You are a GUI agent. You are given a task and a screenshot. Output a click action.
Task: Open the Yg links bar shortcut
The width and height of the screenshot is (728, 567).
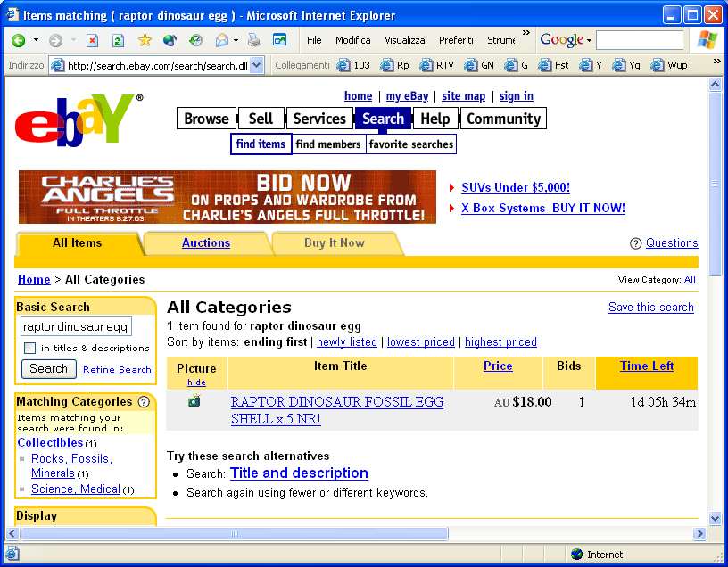coord(626,65)
